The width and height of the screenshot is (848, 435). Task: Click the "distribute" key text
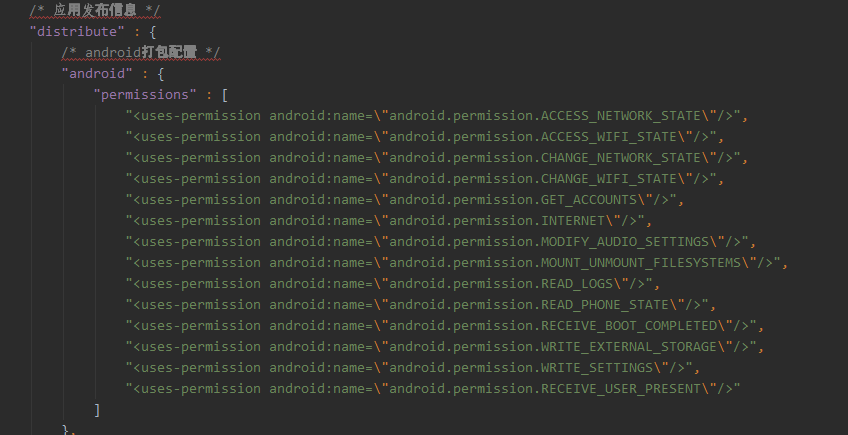pyautogui.click(x=77, y=31)
